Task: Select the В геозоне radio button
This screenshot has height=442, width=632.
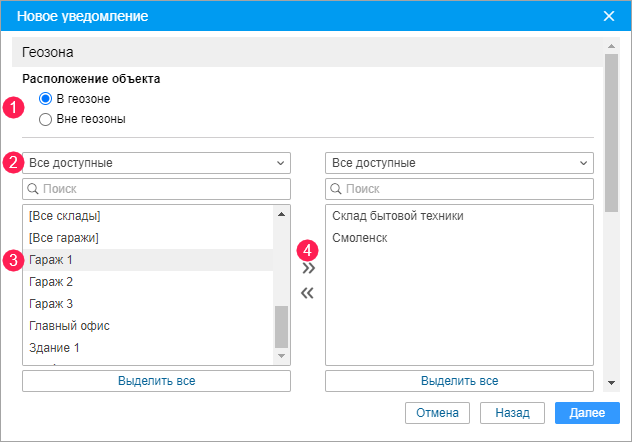Action: point(45,99)
